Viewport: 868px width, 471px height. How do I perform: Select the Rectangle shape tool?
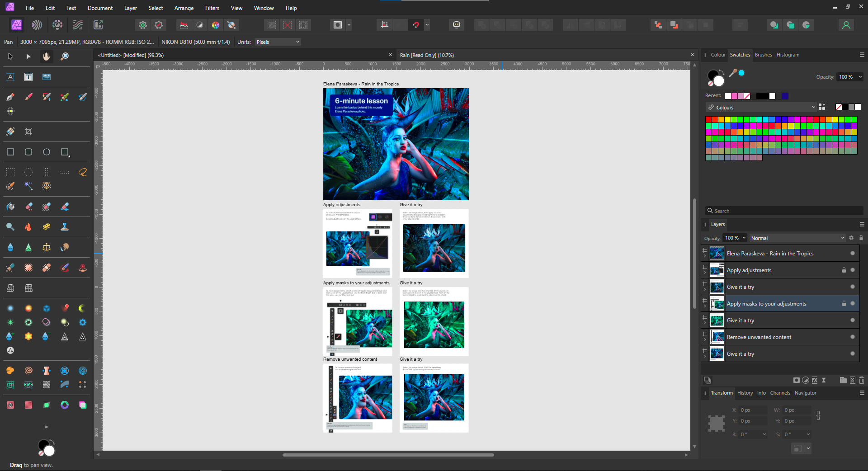[10, 152]
